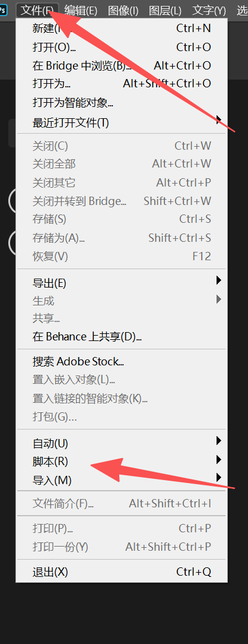Expand the 自动(U) submenu

pyautogui.click(x=122, y=443)
